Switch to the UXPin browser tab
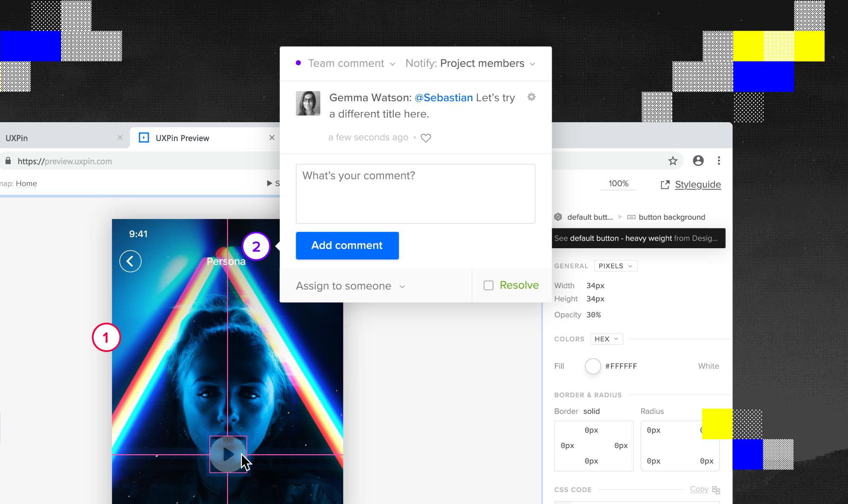The image size is (848, 504). click(63, 138)
